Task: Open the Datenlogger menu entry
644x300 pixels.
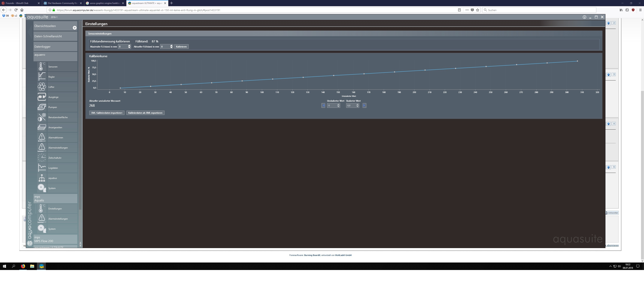Action: (55, 46)
